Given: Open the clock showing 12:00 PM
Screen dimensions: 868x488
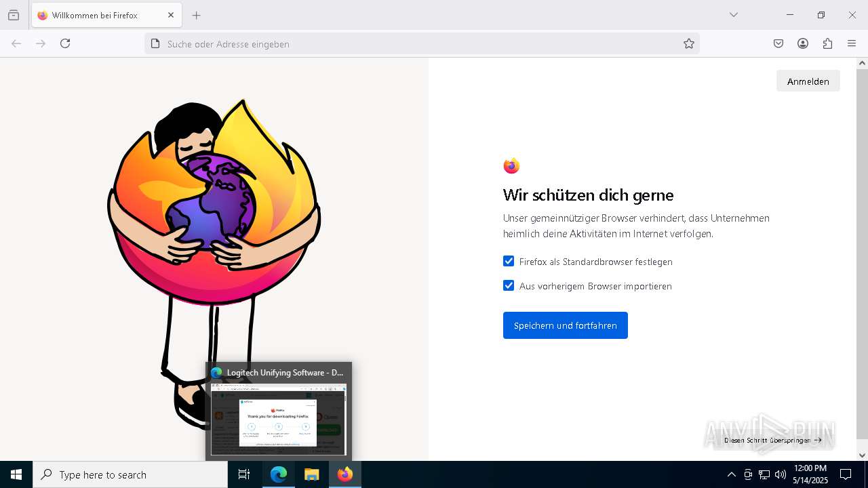Looking at the screenshot, I should 810,474.
